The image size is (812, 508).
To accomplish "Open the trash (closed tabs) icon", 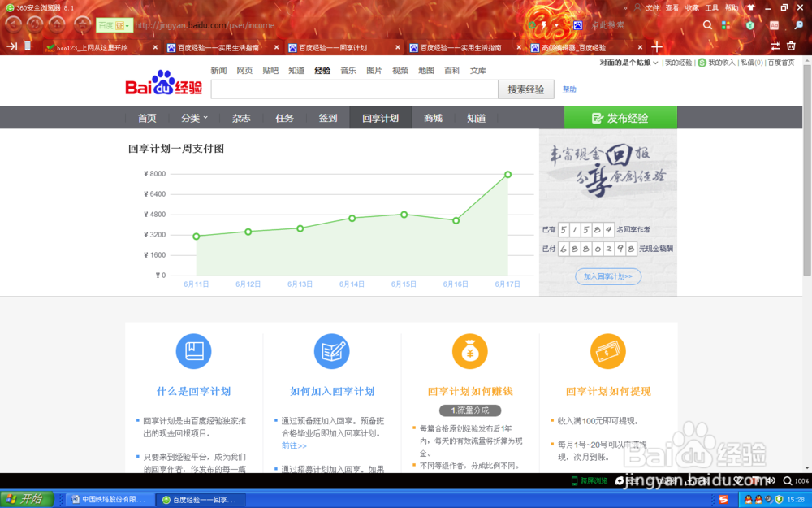I will [790, 46].
